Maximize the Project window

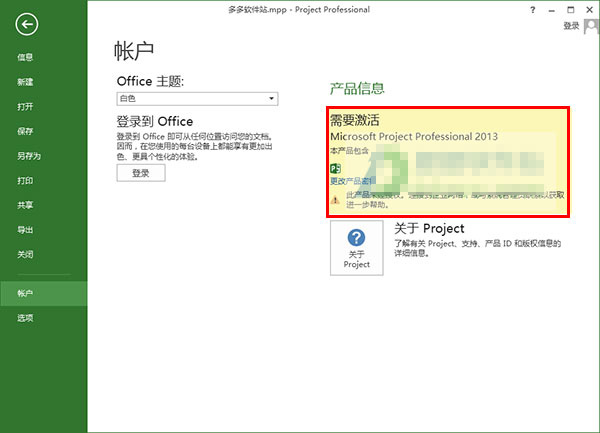pyautogui.click(x=571, y=10)
